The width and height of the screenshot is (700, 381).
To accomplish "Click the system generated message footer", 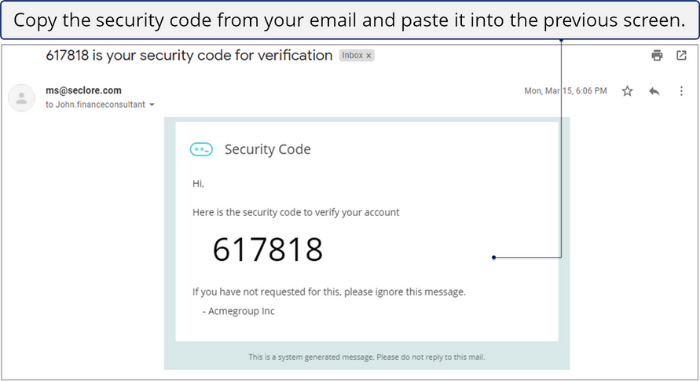I will click(x=367, y=357).
